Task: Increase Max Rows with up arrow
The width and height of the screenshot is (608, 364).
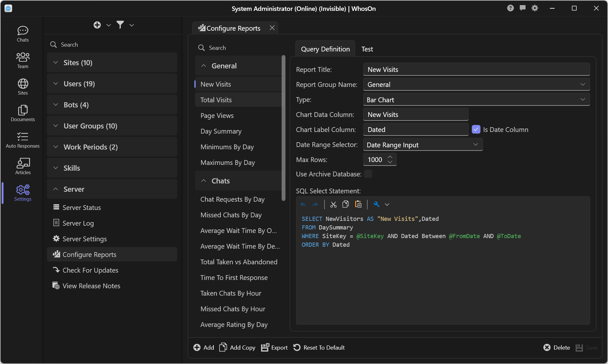Action: tap(390, 157)
